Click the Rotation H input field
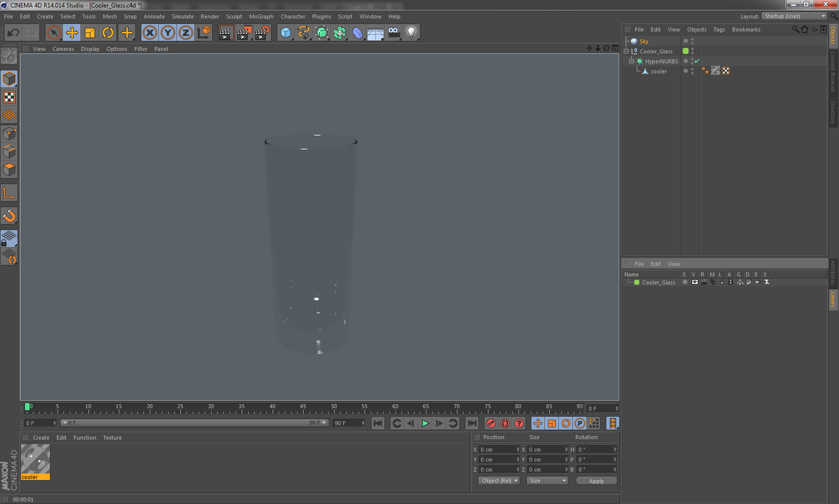The image size is (839, 504). 597,450
